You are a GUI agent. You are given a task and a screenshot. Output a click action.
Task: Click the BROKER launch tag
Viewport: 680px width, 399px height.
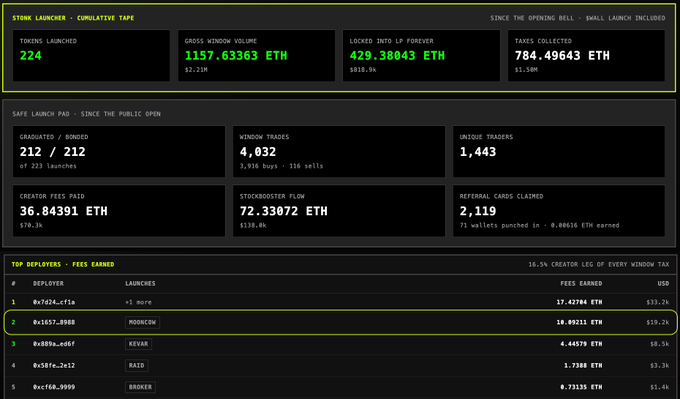[140, 387]
